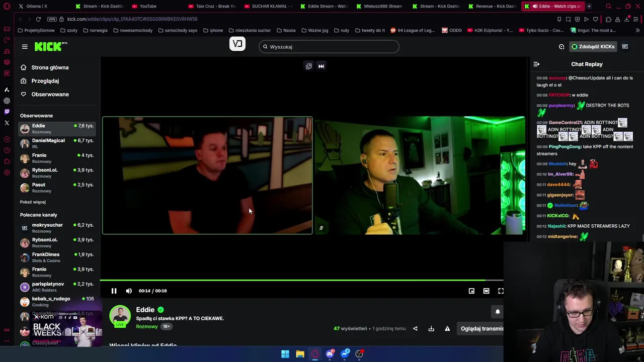
Task: Open DanielMagical channel in followed list
Action: [x=57, y=143]
